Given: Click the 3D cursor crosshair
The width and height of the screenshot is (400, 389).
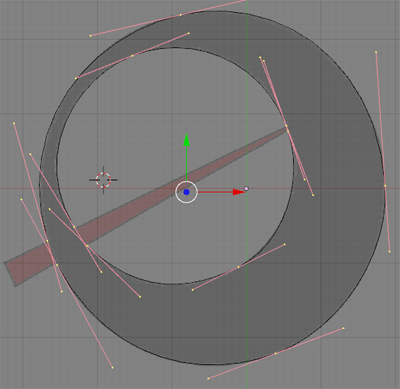Looking at the screenshot, I should pos(103,180).
